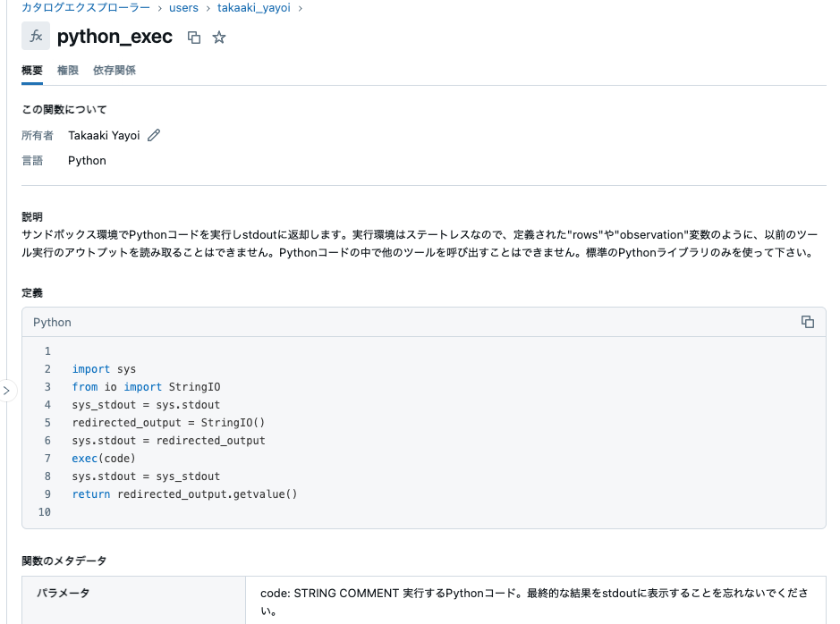The width and height of the screenshot is (840, 624).
Task: Edit the owner using the pencil icon
Action: 153,135
